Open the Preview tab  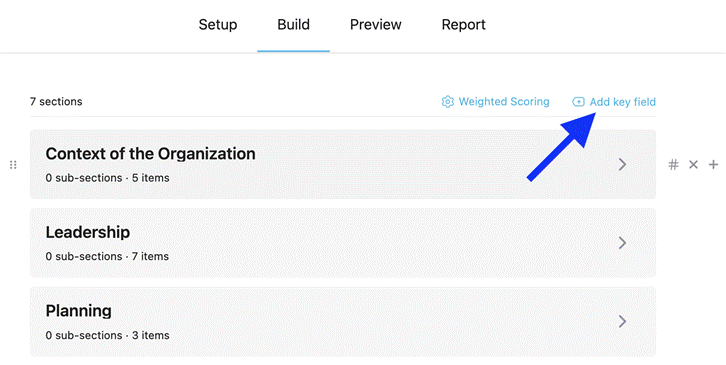point(376,25)
